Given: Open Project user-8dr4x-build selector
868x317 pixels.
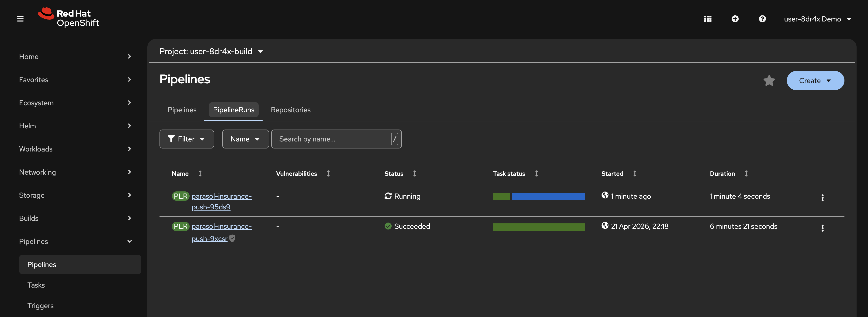Looking at the screenshot, I should coord(211,51).
